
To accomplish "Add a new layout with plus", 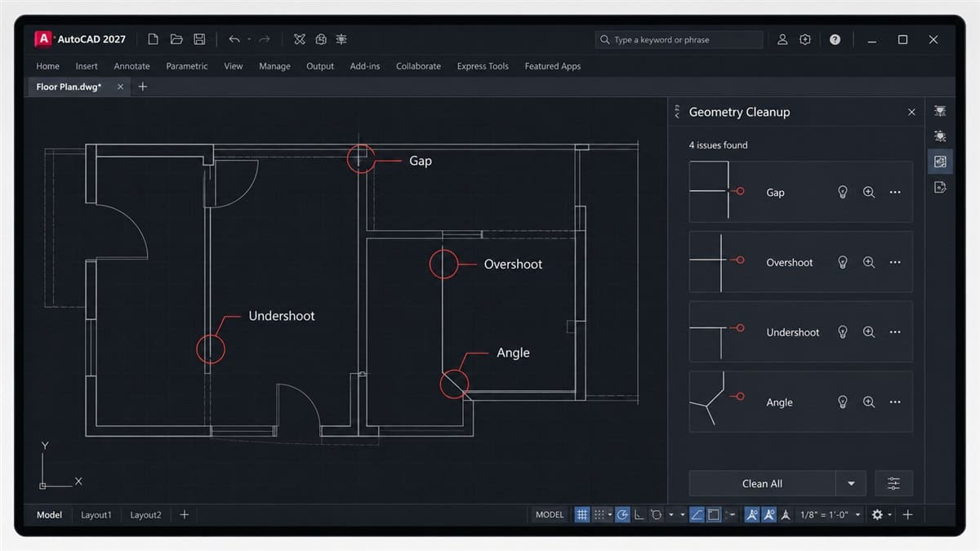I will 184,515.
